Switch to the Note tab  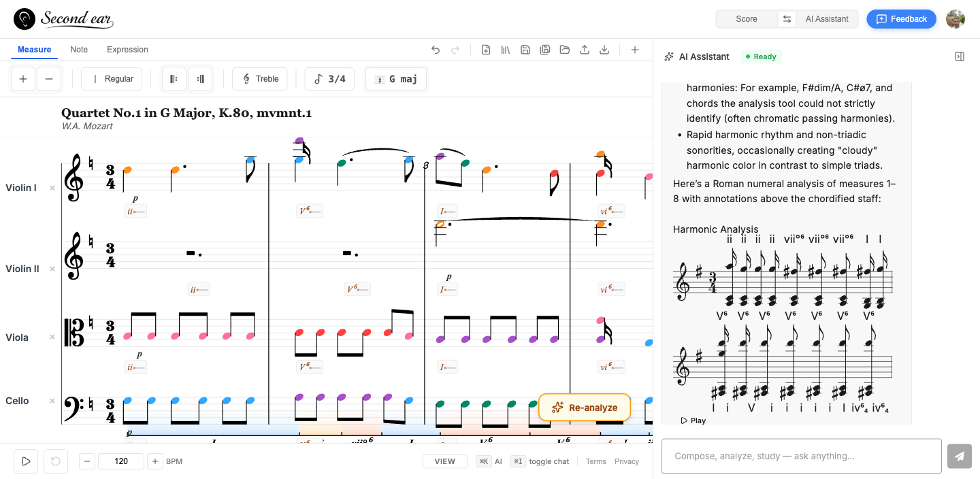[x=79, y=49]
